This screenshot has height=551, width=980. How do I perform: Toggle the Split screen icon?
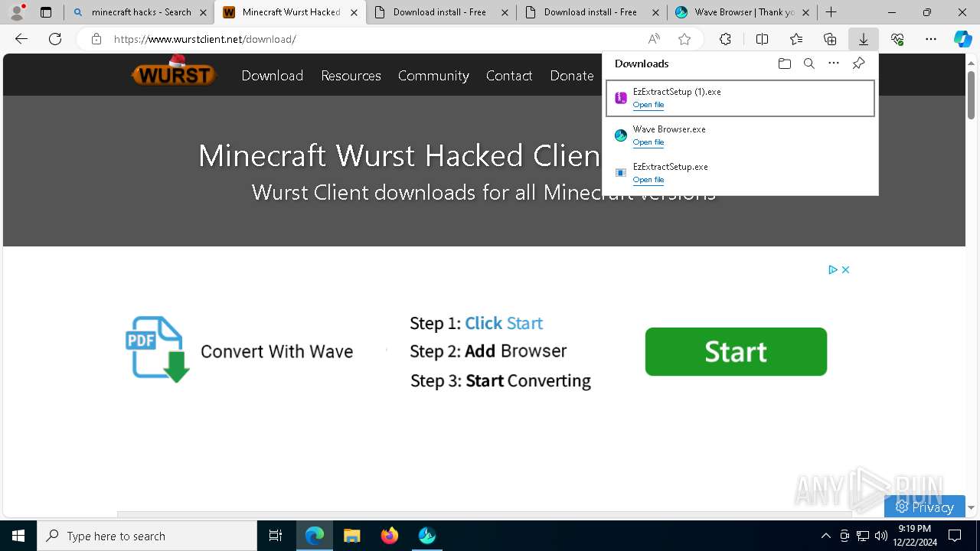click(762, 39)
